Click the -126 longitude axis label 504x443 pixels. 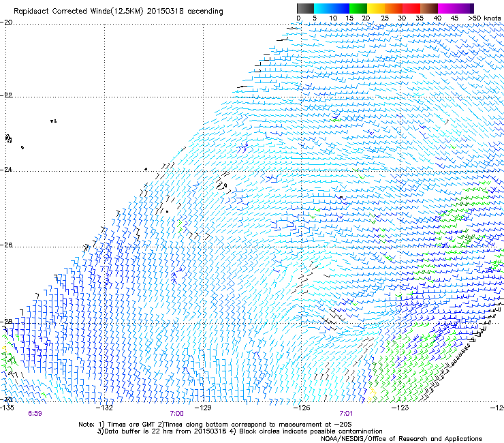(x=302, y=408)
